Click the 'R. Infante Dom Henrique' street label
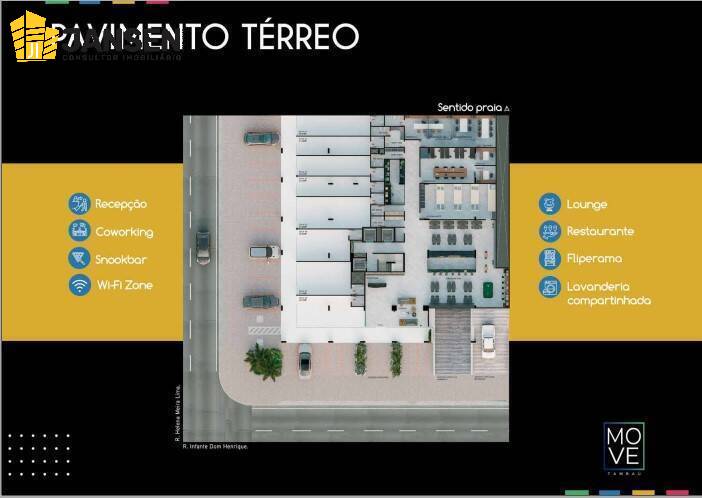This screenshot has height=498, width=702. pyautogui.click(x=215, y=446)
